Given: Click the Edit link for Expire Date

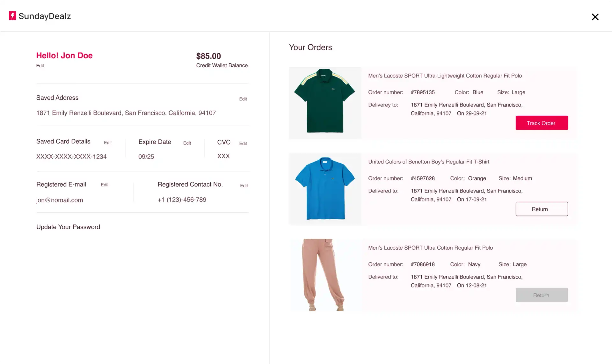Looking at the screenshot, I should pos(187,142).
